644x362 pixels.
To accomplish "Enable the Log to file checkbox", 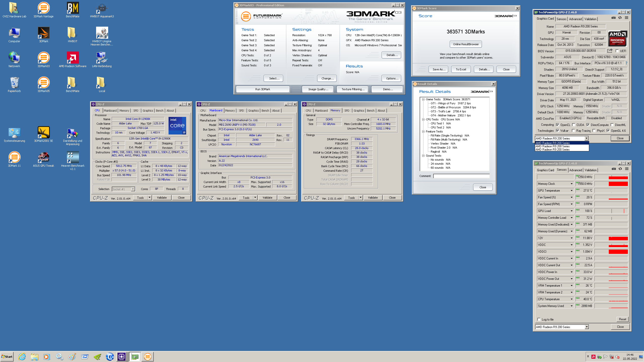I will point(539,319).
